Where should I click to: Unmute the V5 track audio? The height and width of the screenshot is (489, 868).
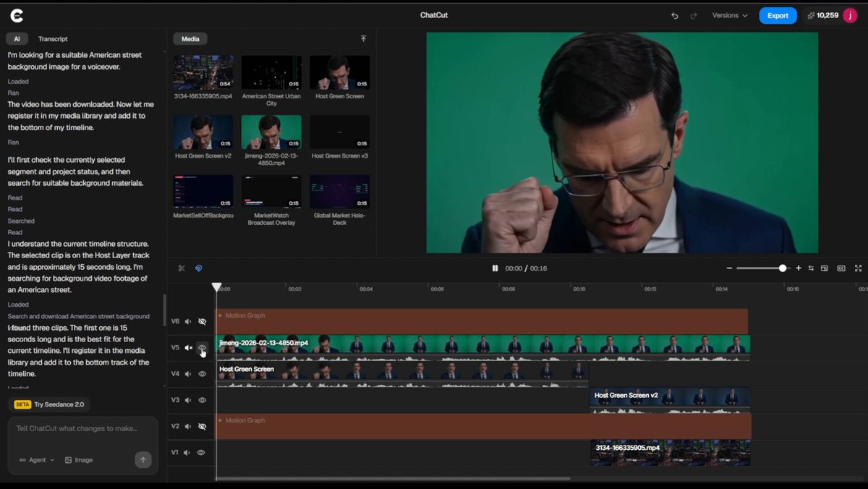pyautogui.click(x=188, y=348)
